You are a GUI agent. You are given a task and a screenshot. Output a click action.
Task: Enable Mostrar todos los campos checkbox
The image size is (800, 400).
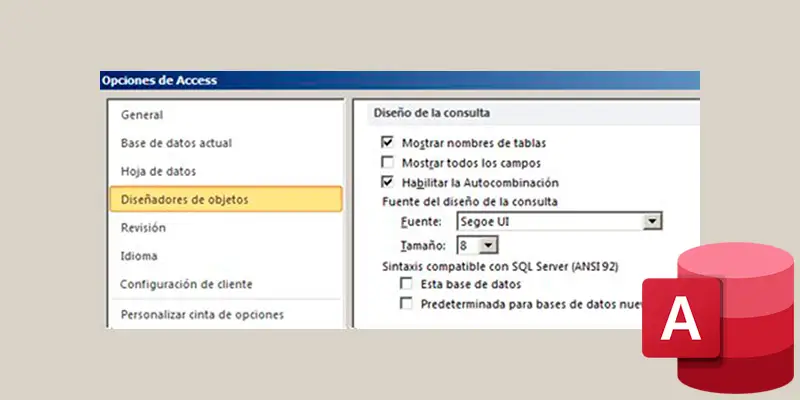coord(388,163)
